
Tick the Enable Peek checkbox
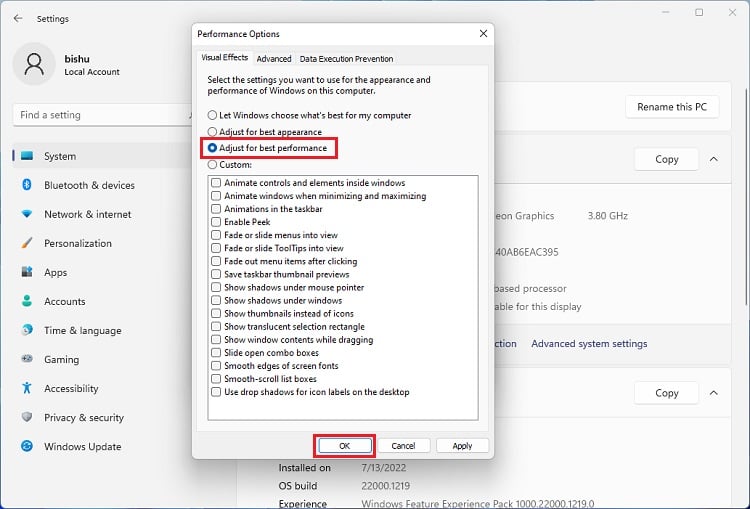click(216, 222)
